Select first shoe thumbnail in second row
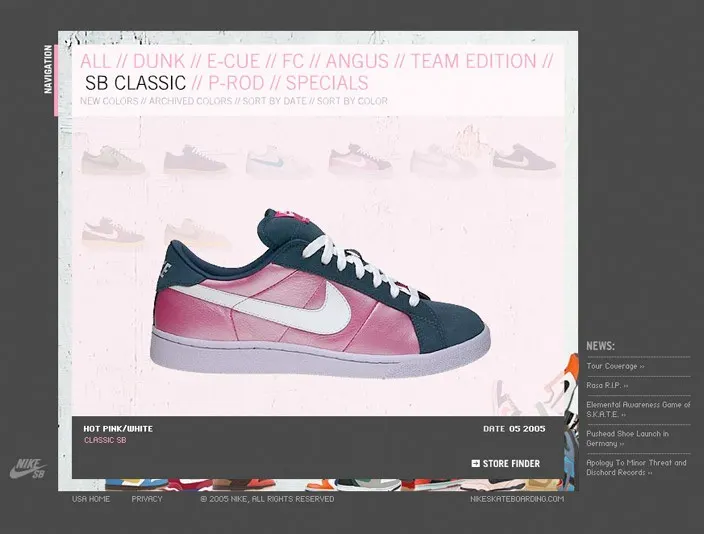The image size is (704, 534). click(113, 231)
